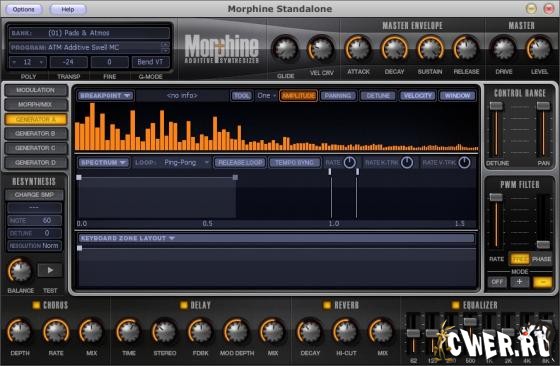560x366 pixels.
Task: Open the Bank selector (01) Pads & Atmos
Action: (x=89, y=33)
